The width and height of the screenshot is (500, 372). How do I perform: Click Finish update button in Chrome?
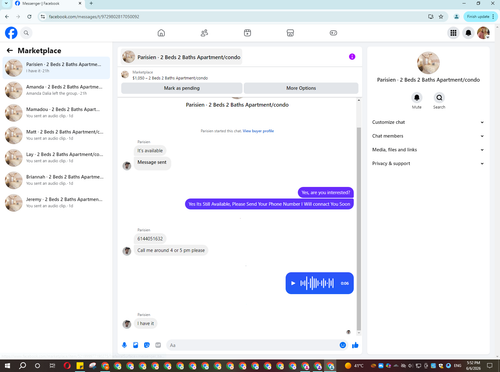480,17
